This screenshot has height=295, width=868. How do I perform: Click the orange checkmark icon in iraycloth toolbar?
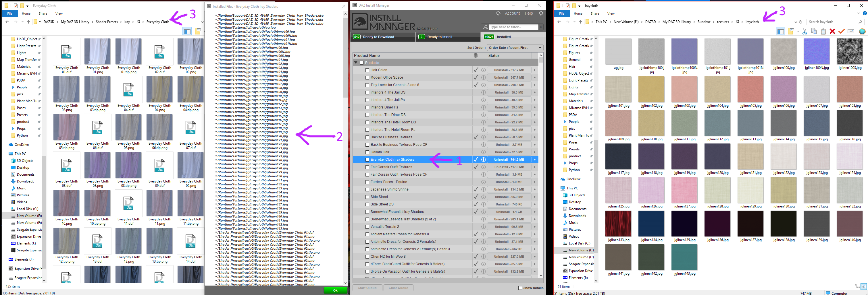[841, 31]
